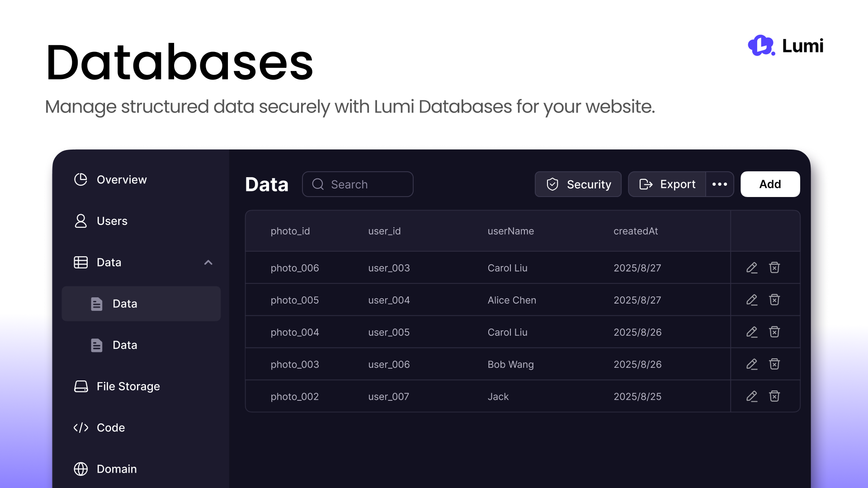Image resolution: width=868 pixels, height=488 pixels.
Task: Navigate to Code section
Action: 110,427
